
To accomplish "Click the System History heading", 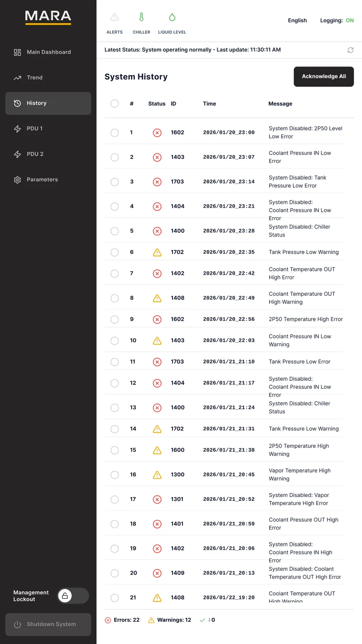I will click(136, 77).
